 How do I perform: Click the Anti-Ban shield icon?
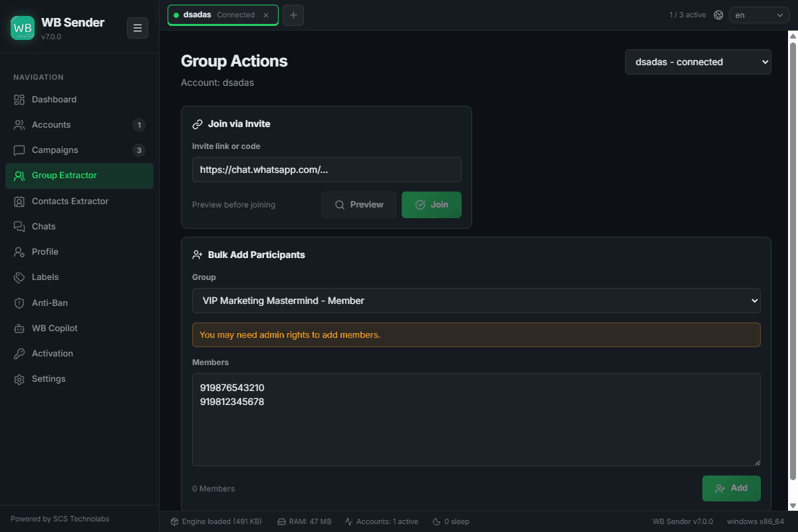pyautogui.click(x=19, y=303)
